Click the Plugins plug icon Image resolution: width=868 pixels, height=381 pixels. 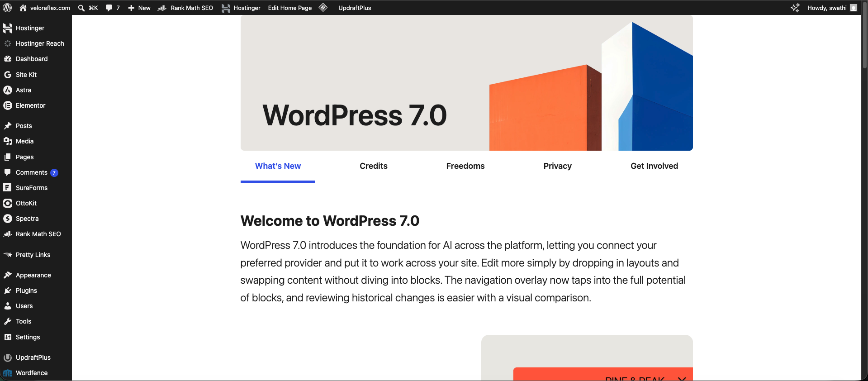(x=8, y=291)
